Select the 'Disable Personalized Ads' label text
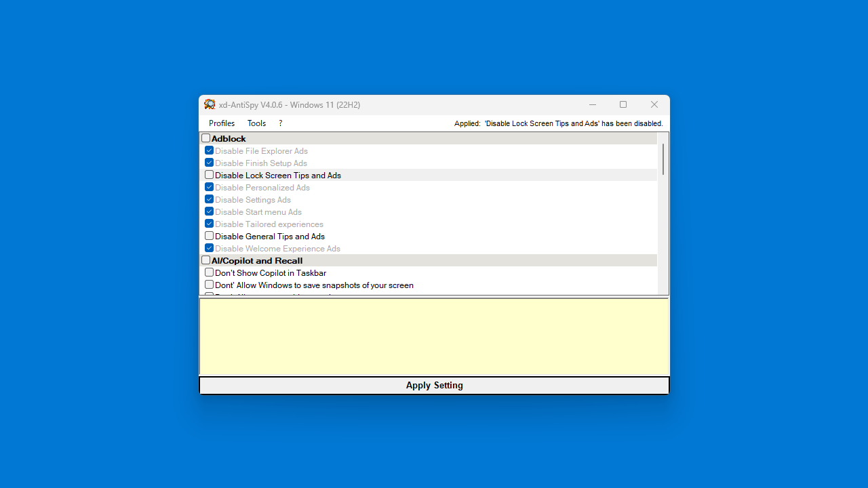Viewport: 868px width, 488px height. point(262,188)
